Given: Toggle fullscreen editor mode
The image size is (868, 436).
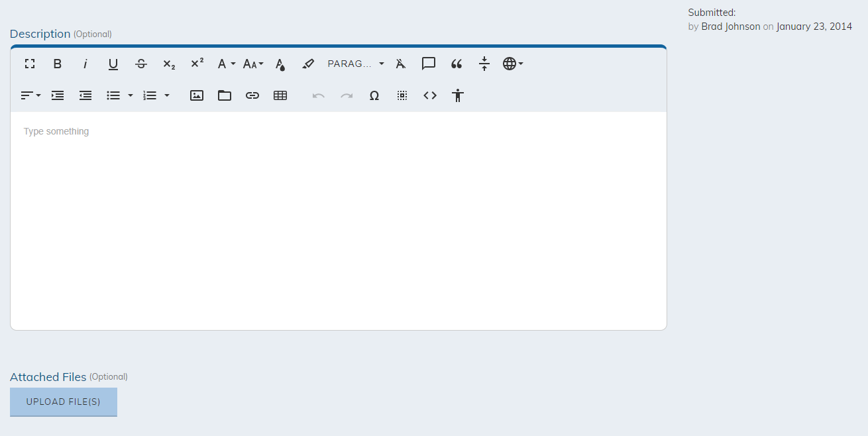Looking at the screenshot, I should pos(30,64).
